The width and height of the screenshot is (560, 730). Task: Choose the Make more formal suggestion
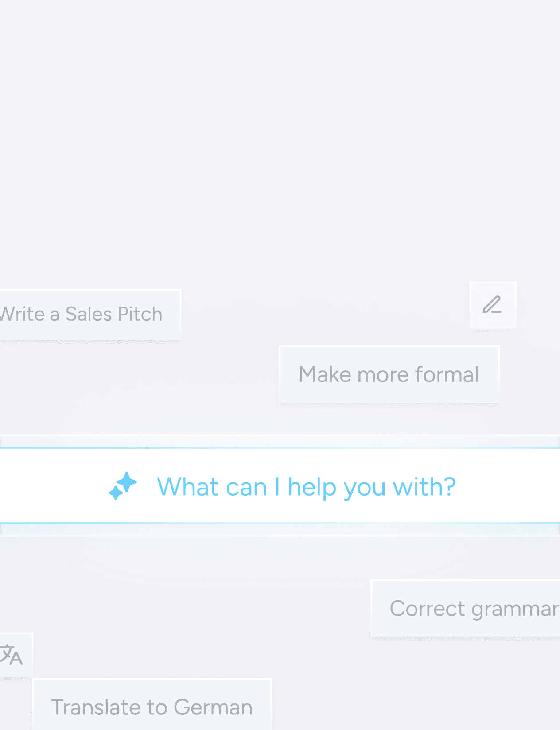pyautogui.click(x=389, y=374)
